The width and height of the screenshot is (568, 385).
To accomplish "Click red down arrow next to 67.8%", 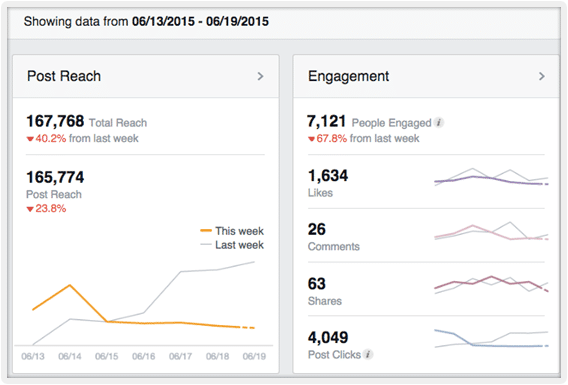I will (x=311, y=139).
